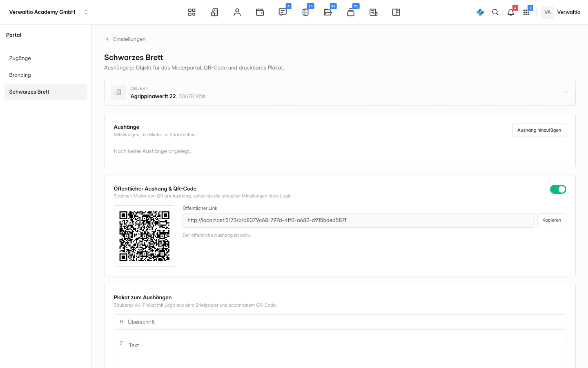Open search with the magnifier icon
This screenshot has width=588, height=368.
coord(495,12)
